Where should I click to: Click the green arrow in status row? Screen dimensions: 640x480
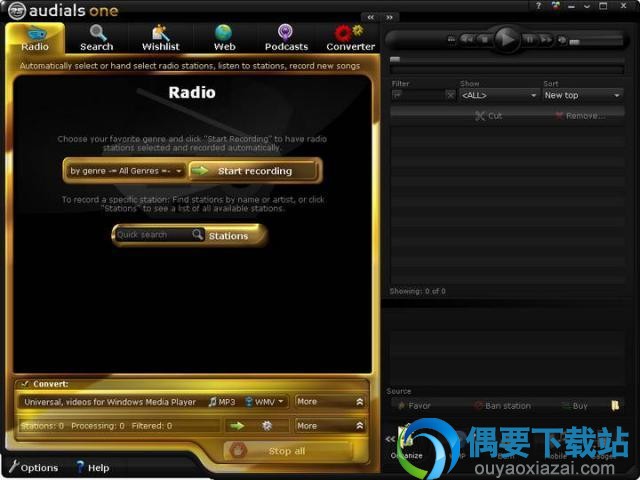point(237,426)
